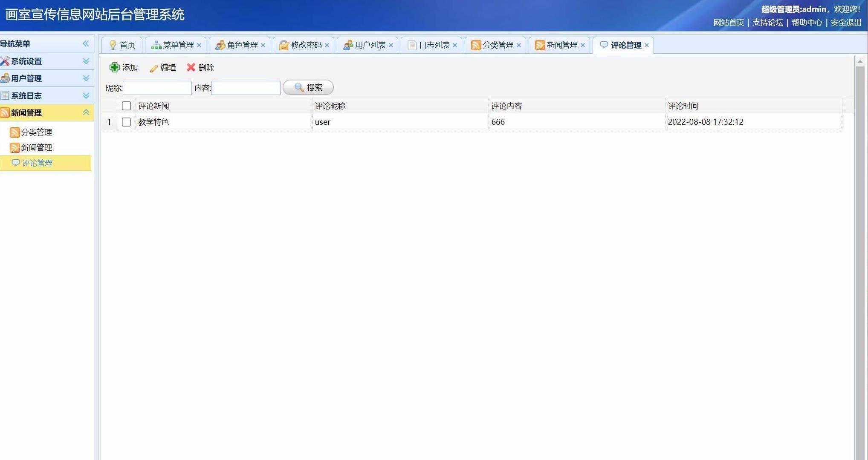Switch to the 角色管理 tab

(x=242, y=45)
